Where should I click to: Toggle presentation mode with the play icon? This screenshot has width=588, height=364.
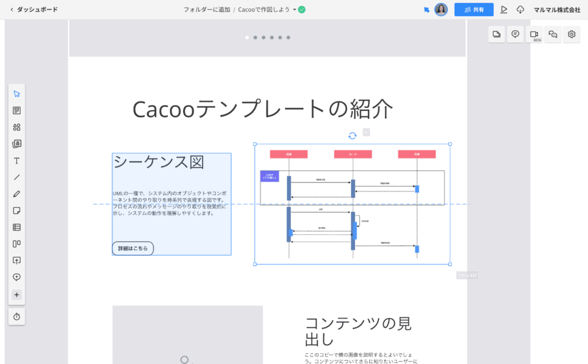pos(504,9)
